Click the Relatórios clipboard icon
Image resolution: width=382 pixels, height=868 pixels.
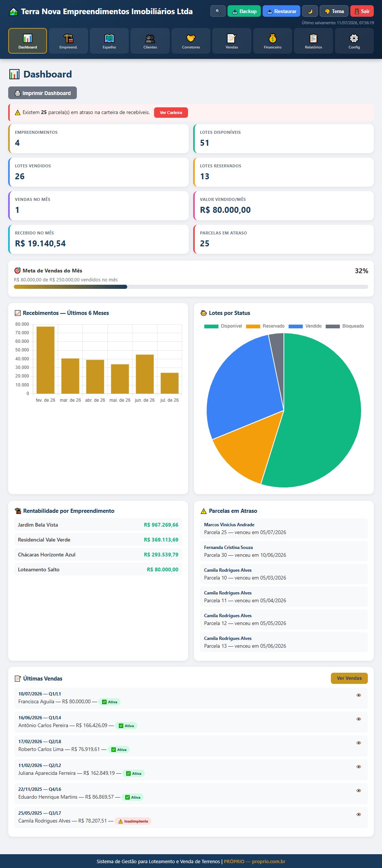[x=313, y=38]
